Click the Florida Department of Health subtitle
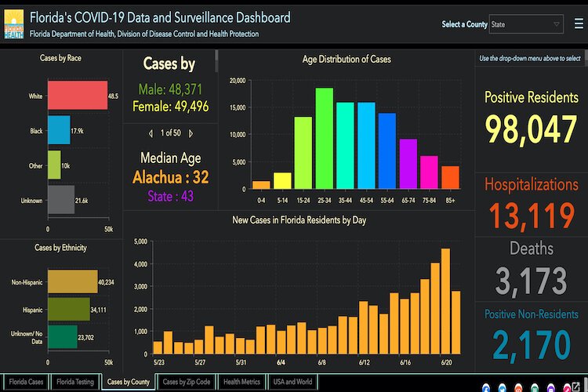Viewport: 588px width, 392px height. pos(144,34)
